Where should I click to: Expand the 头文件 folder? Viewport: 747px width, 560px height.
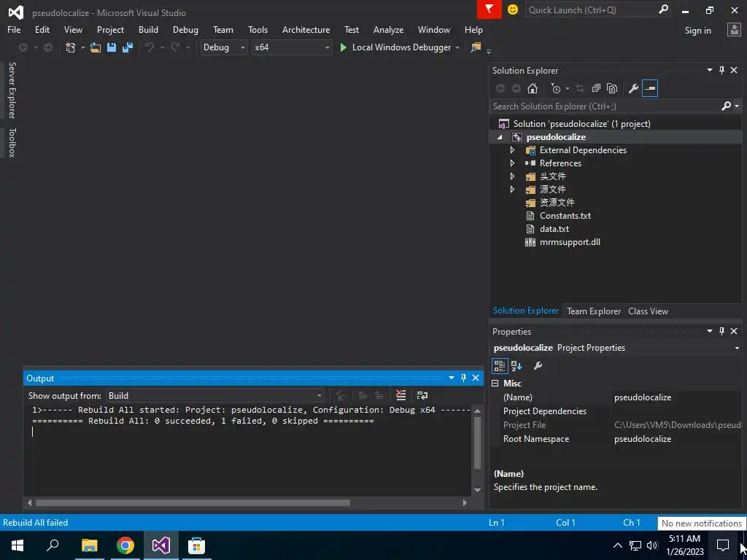[x=512, y=176]
